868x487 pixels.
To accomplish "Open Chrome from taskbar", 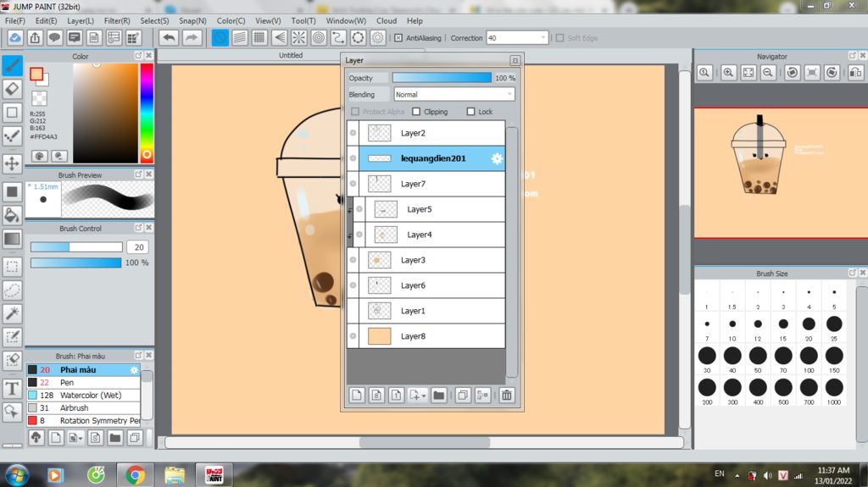I will pyautogui.click(x=135, y=475).
